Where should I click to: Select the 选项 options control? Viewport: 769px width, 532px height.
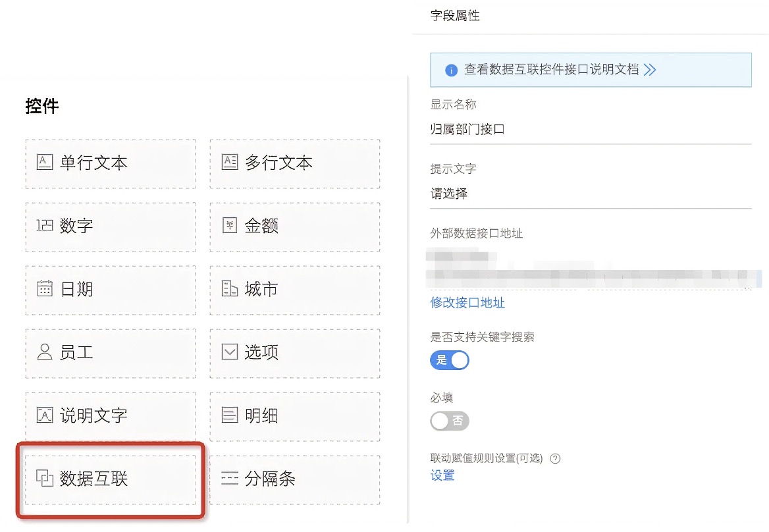point(294,353)
